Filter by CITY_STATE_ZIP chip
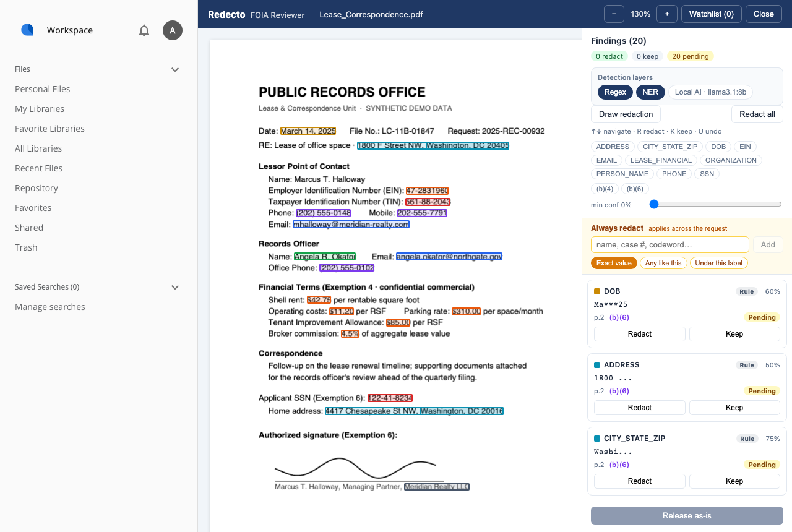Viewport: 792px width, 532px height. [x=670, y=147]
